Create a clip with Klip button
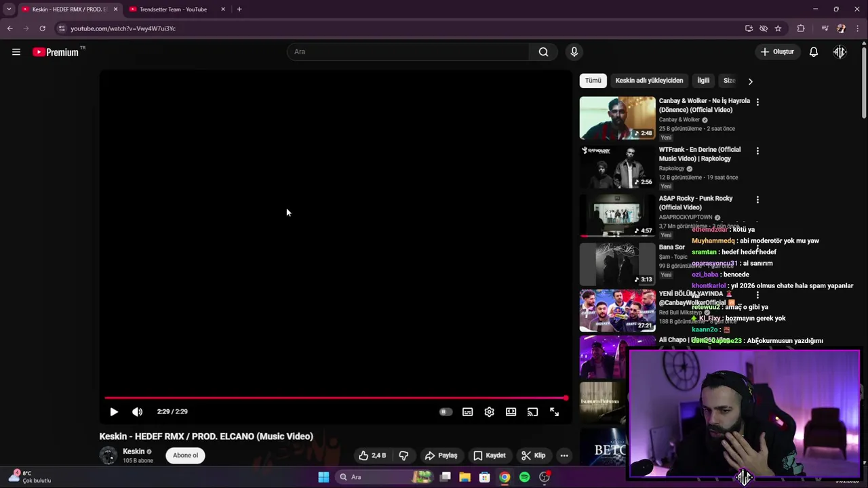 [x=533, y=455]
